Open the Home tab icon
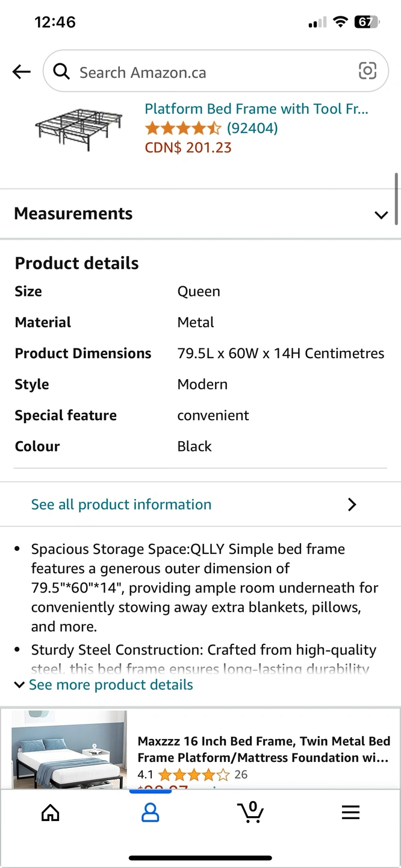401x868 pixels. coord(50,813)
